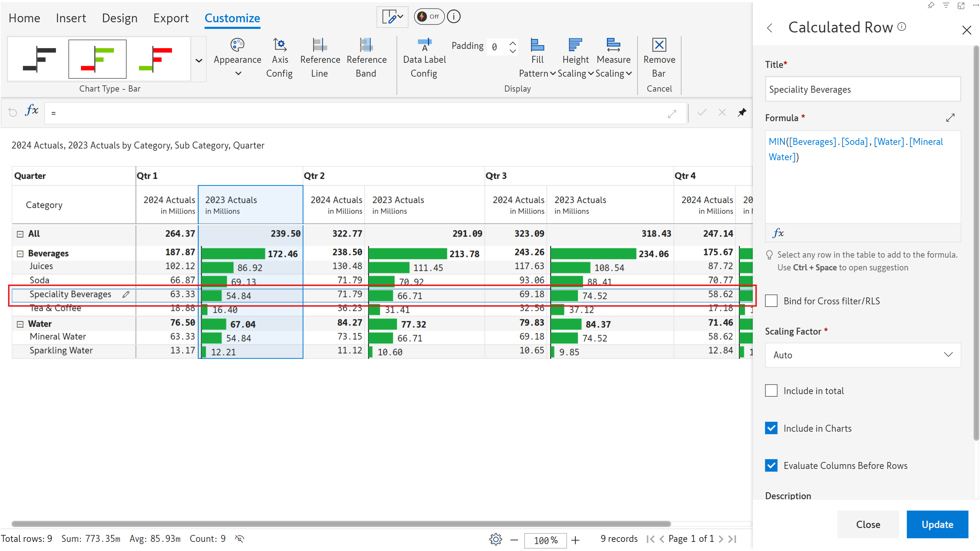The image size is (980, 551).
Task: Expand the formula editor in Calculated Row panel
Action: [950, 118]
